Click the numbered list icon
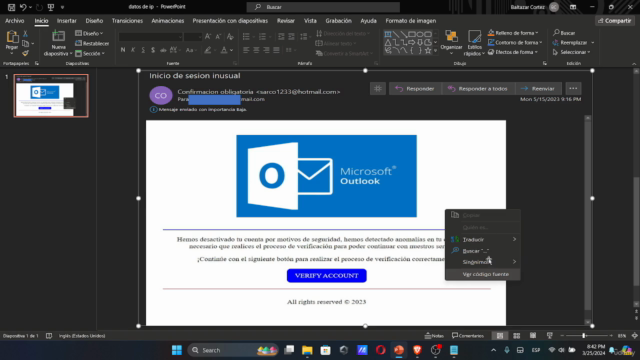 coord(262,37)
